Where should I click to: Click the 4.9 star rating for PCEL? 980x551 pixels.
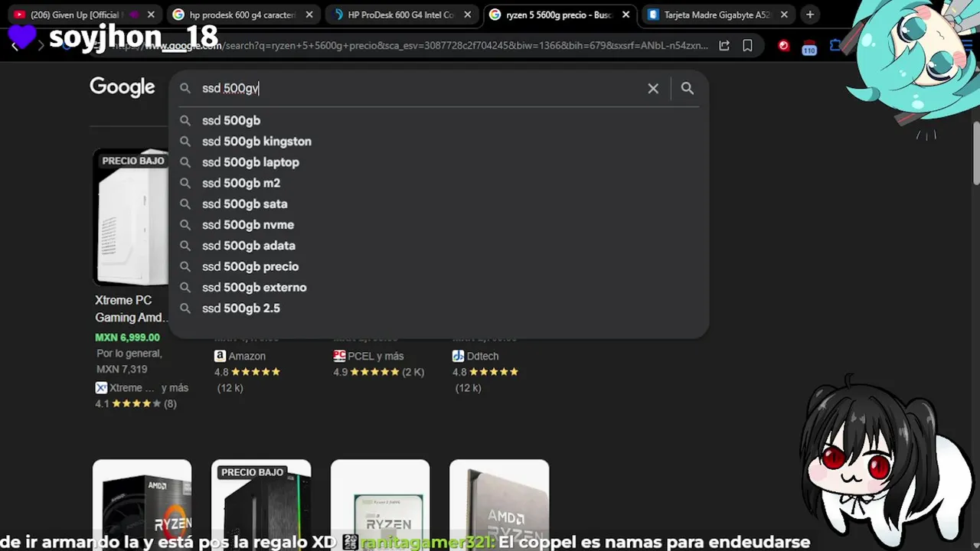378,372
